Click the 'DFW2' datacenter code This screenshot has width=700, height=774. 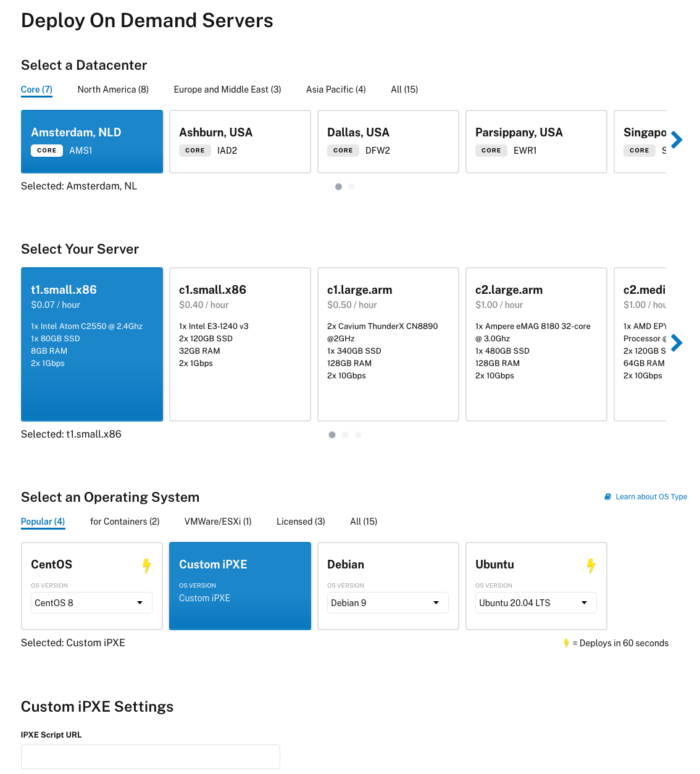[378, 151]
